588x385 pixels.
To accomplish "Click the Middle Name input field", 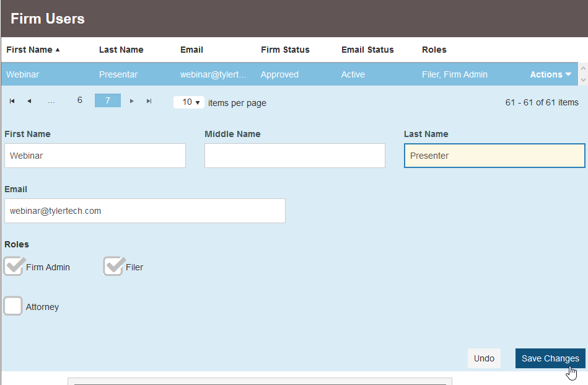I will point(295,156).
